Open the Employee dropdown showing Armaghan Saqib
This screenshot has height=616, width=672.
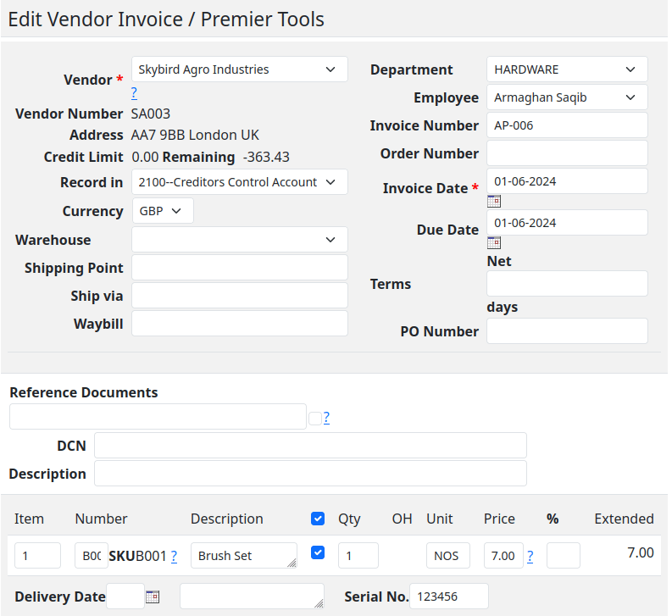(x=567, y=97)
